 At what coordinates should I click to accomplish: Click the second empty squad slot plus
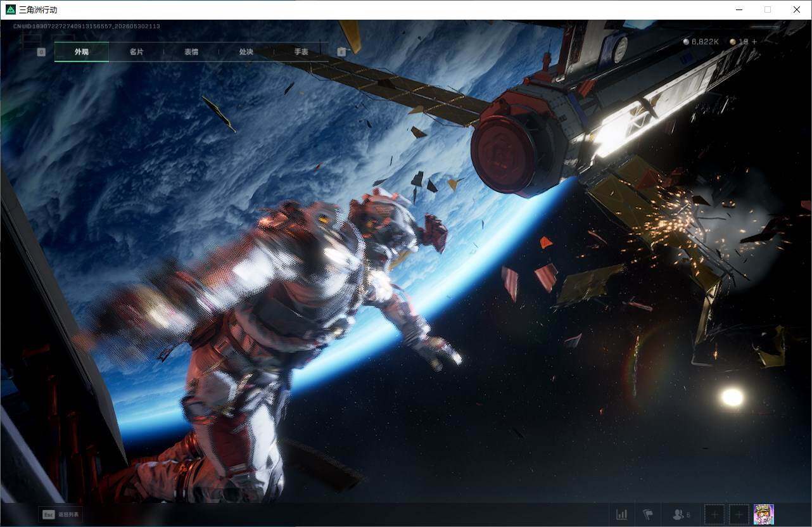tap(739, 514)
